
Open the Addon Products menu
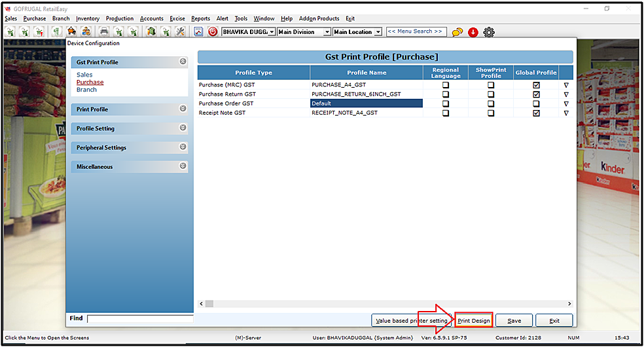click(x=319, y=18)
